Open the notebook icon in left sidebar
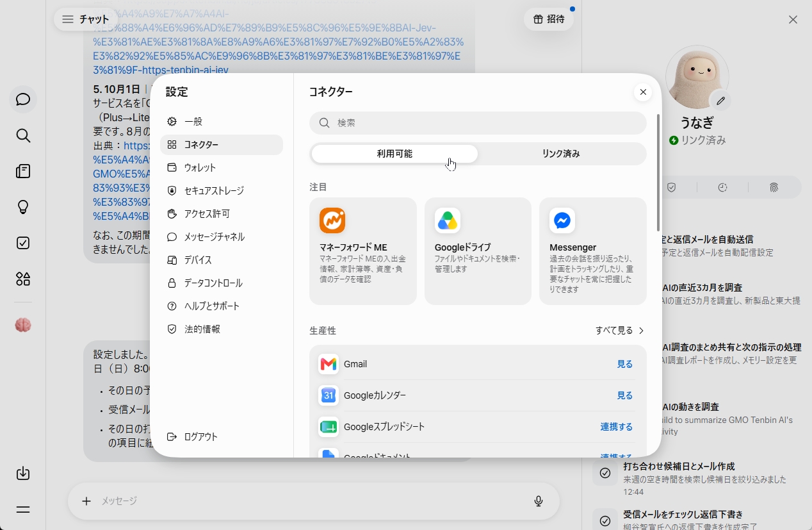This screenshot has height=530, width=812. pyautogui.click(x=23, y=171)
